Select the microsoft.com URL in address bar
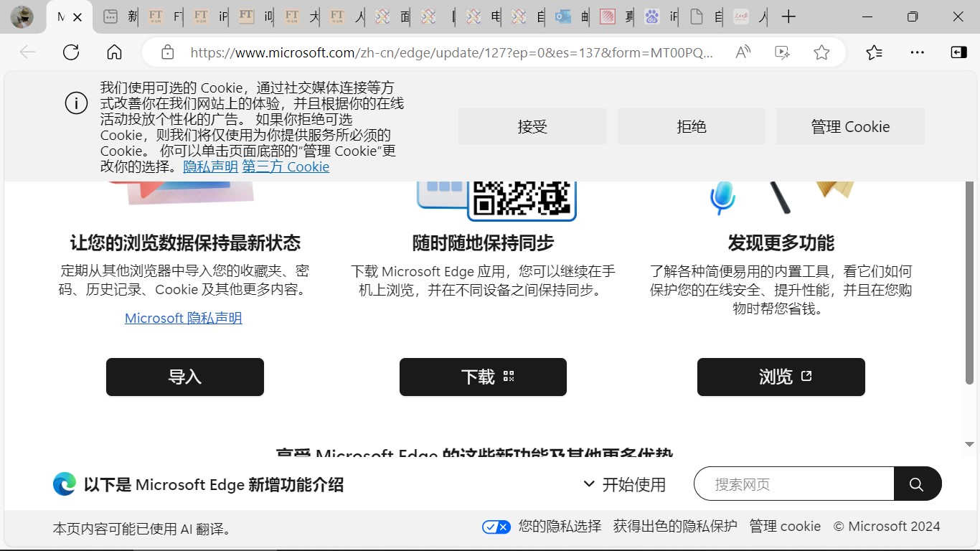The width and height of the screenshot is (980, 551). 452,52
